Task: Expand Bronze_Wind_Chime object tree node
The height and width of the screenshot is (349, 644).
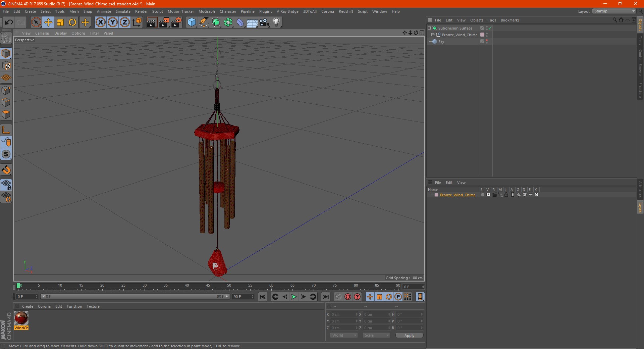Action: tap(433, 35)
